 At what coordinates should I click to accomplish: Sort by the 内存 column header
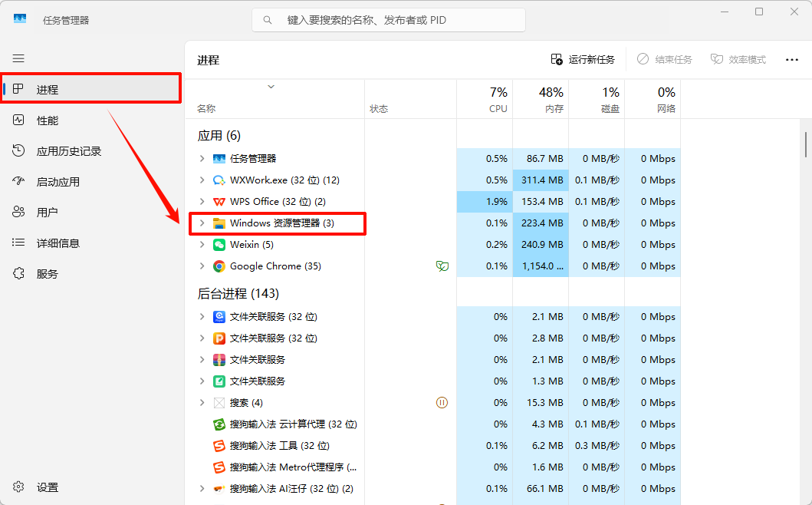(x=541, y=99)
